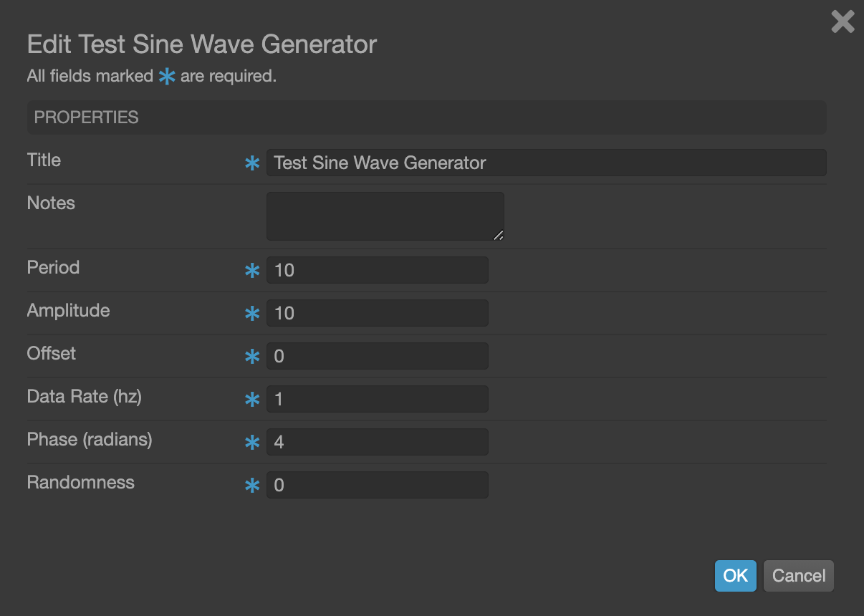Screen dimensions: 864x616
Task: Click the required asterisk beside Title
Action: pyautogui.click(x=252, y=164)
